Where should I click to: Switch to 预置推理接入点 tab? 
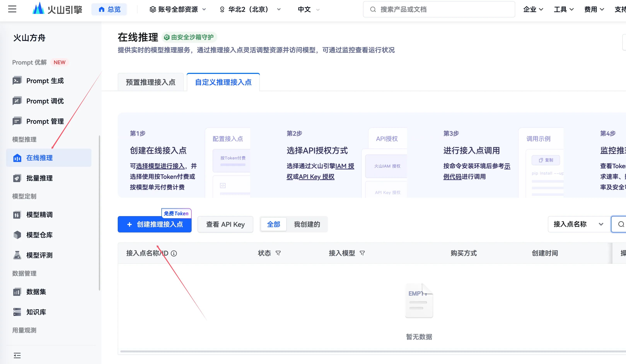(x=151, y=82)
